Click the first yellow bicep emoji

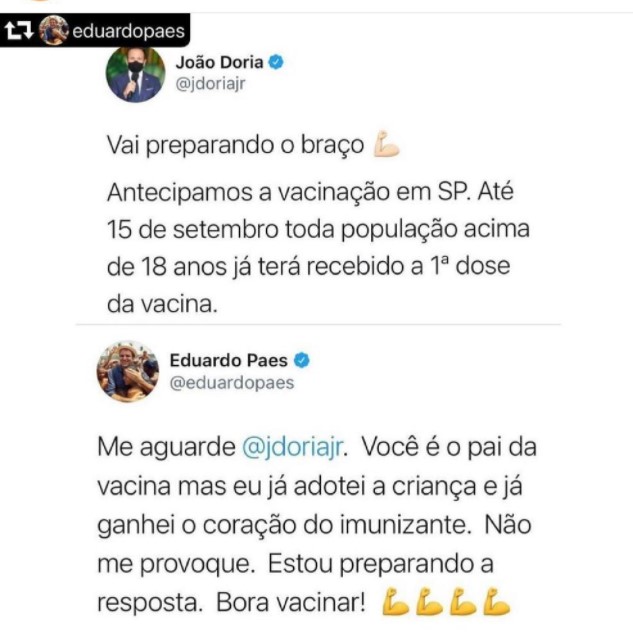click(x=395, y=602)
